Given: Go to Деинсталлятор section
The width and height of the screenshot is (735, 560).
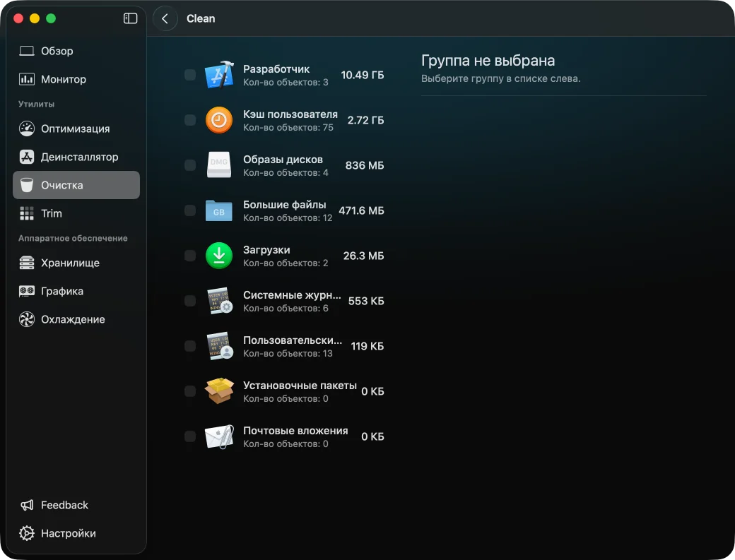Looking at the screenshot, I should click(76, 157).
